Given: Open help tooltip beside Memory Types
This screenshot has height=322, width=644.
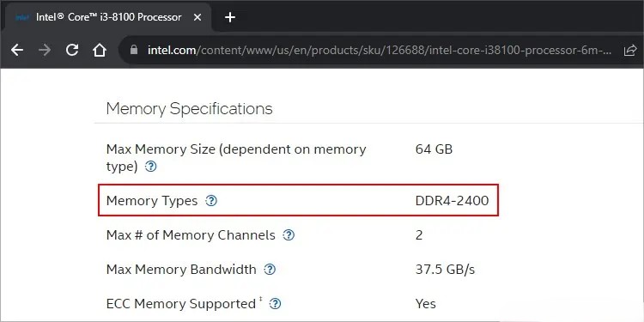Looking at the screenshot, I should [x=211, y=200].
